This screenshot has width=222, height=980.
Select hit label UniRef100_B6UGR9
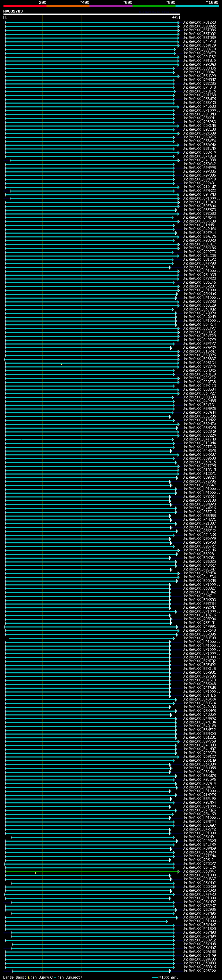pyautogui.click(x=199, y=76)
